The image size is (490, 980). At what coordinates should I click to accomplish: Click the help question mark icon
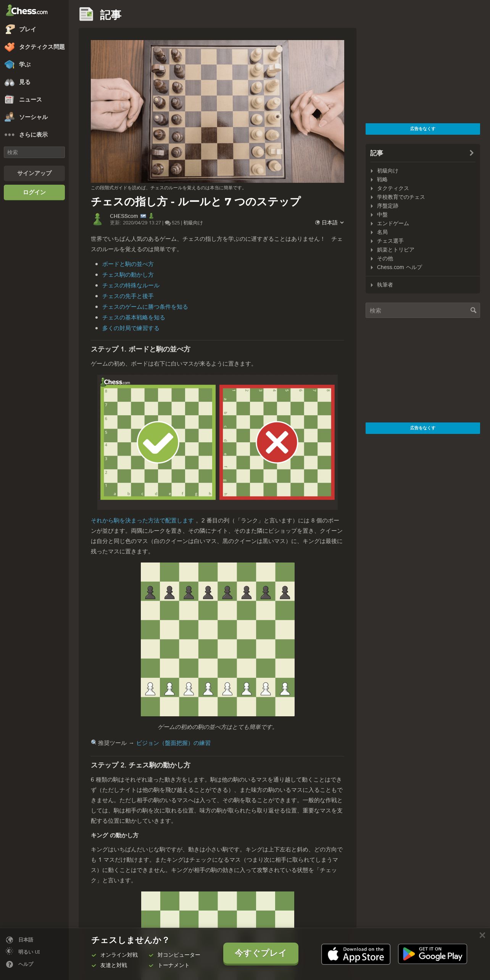point(10,964)
